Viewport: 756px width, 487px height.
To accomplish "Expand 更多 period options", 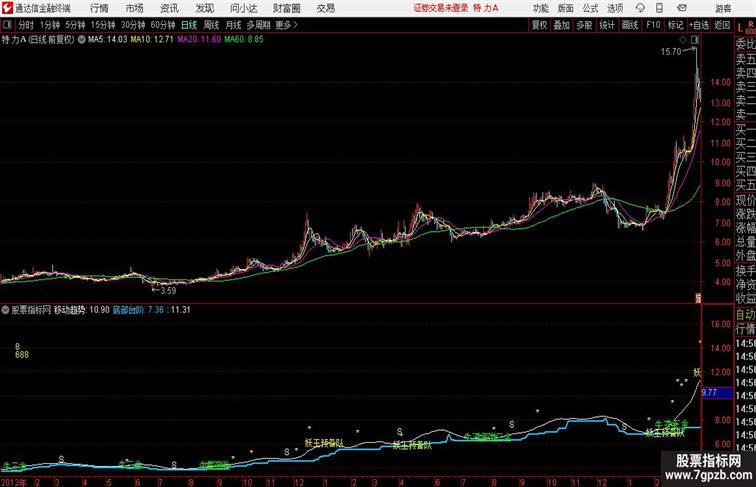I will tap(286, 25).
